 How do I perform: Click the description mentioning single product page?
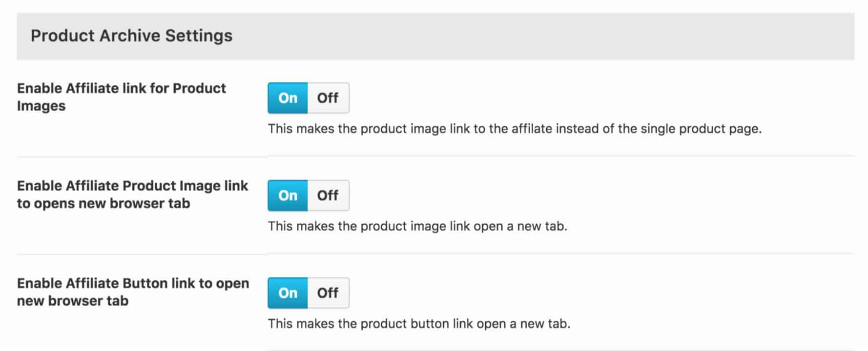coord(515,129)
